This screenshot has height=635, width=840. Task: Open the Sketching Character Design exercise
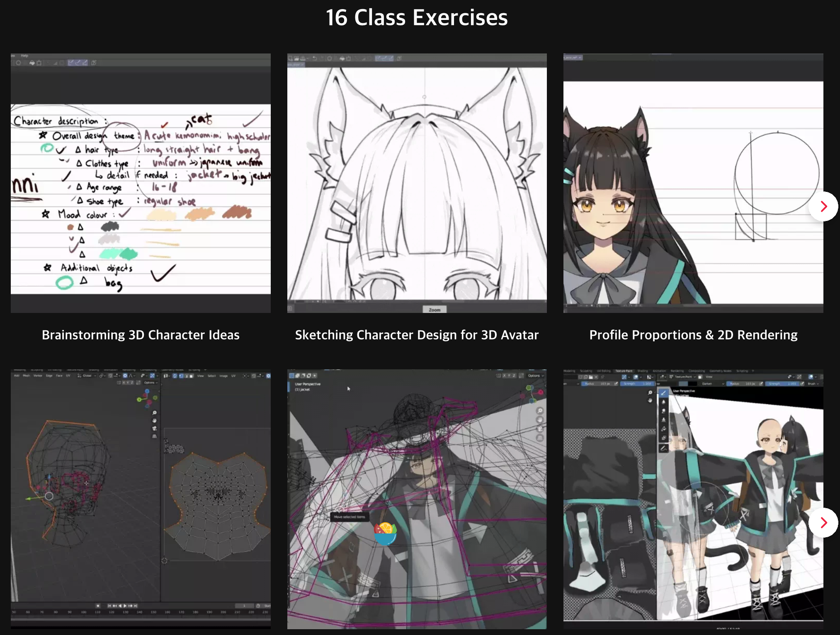tap(417, 184)
